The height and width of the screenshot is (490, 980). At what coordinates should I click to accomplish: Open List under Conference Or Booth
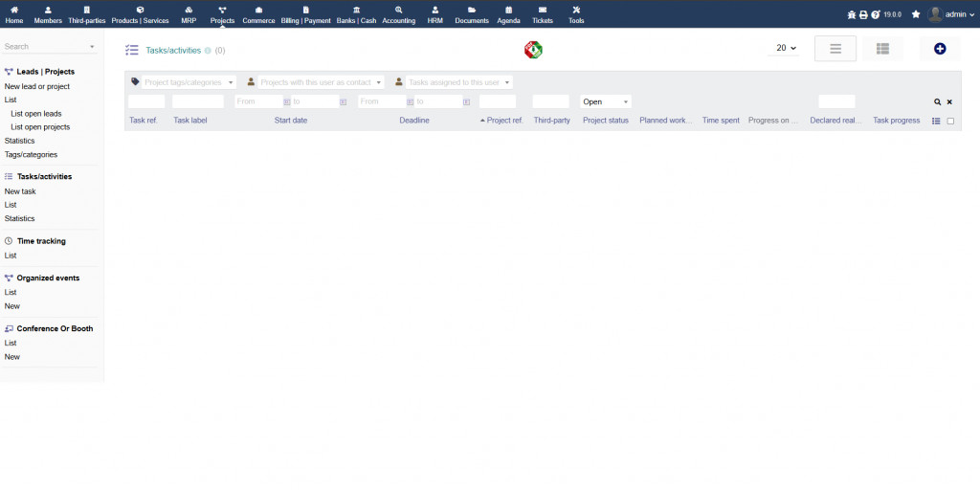point(11,344)
